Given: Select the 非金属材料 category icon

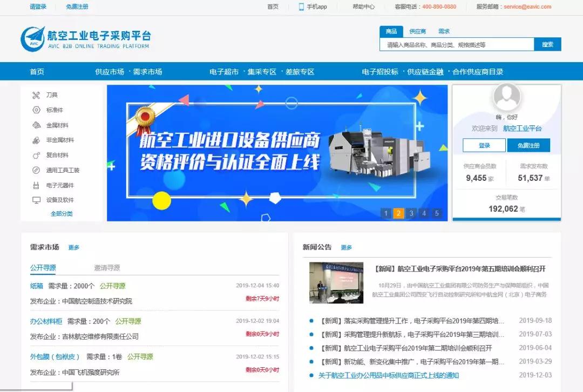Looking at the screenshot, I should click(x=36, y=140).
